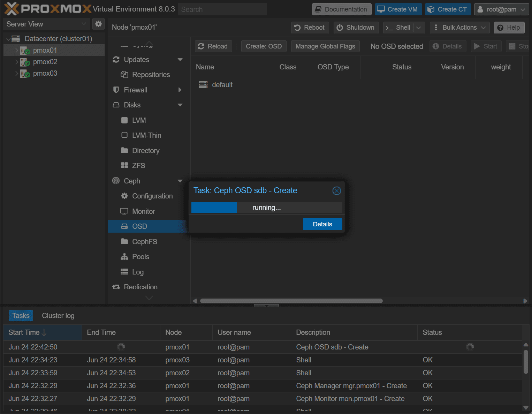Screen dimensions: 532x414
Task: Open the Ceph Monitor section
Action: coord(143,211)
